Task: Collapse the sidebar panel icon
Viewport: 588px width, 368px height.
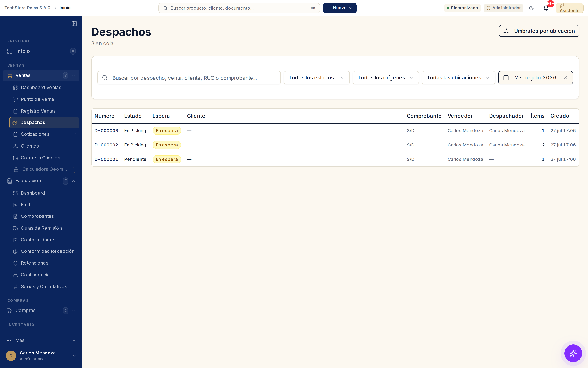Action: point(74,24)
